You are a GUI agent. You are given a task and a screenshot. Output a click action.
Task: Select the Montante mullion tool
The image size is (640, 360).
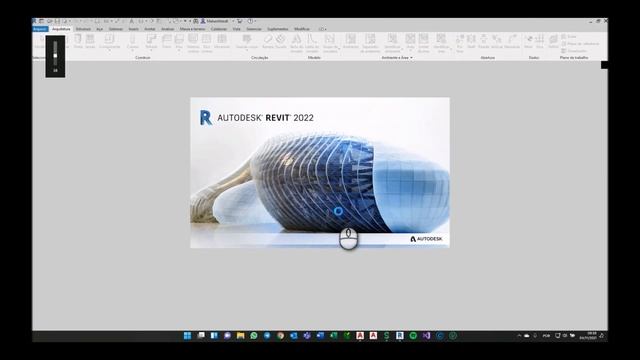tap(222, 41)
